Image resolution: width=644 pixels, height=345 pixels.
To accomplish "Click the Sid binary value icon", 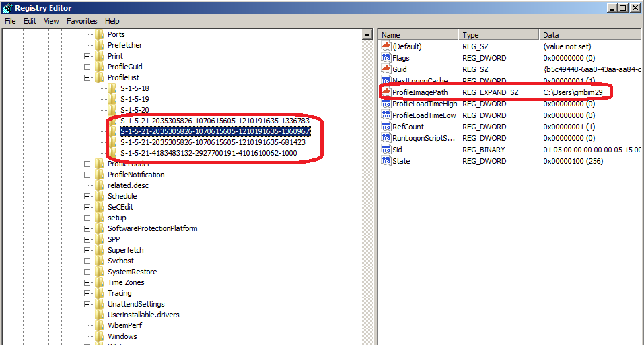I will click(x=386, y=150).
